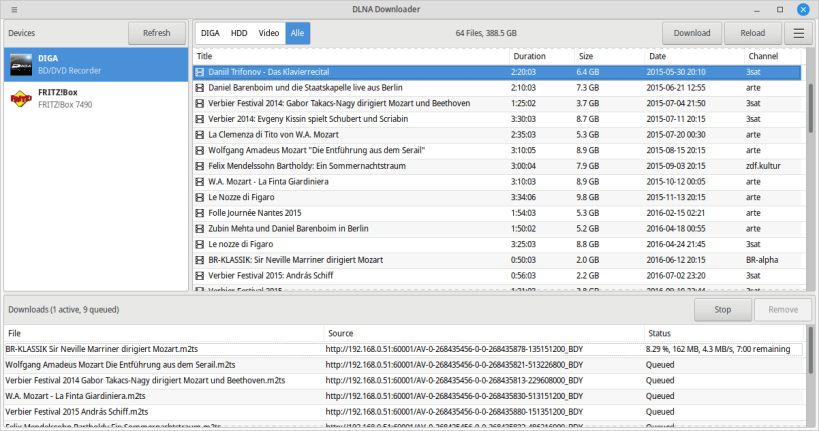This screenshot has width=819, height=431.
Task: Sort files by Title column header
Action: pyautogui.click(x=351, y=56)
